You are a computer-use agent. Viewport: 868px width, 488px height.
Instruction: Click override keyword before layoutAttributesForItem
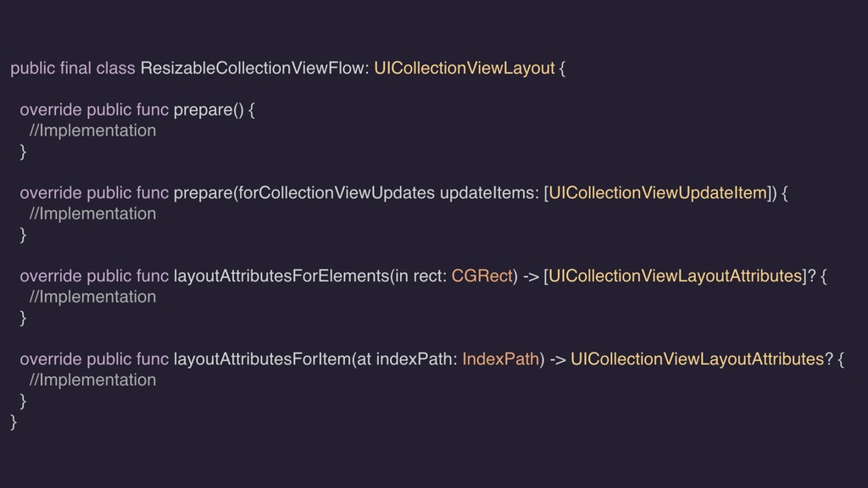tap(51, 359)
